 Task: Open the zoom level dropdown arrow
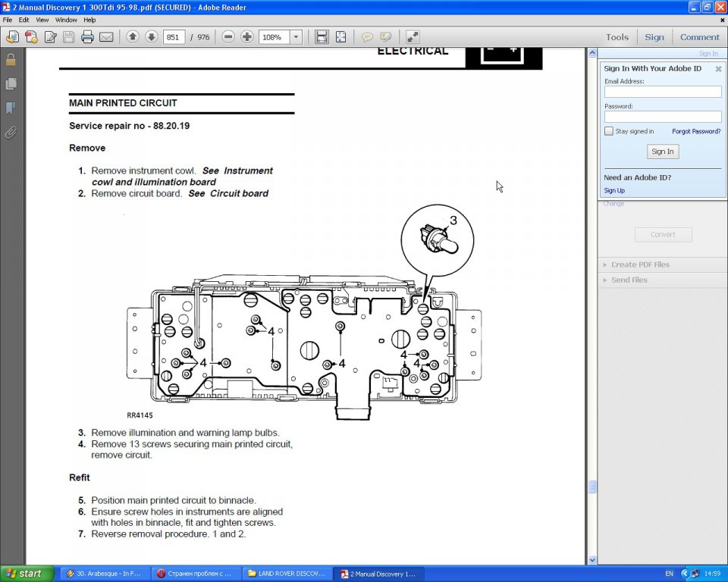coord(297,37)
